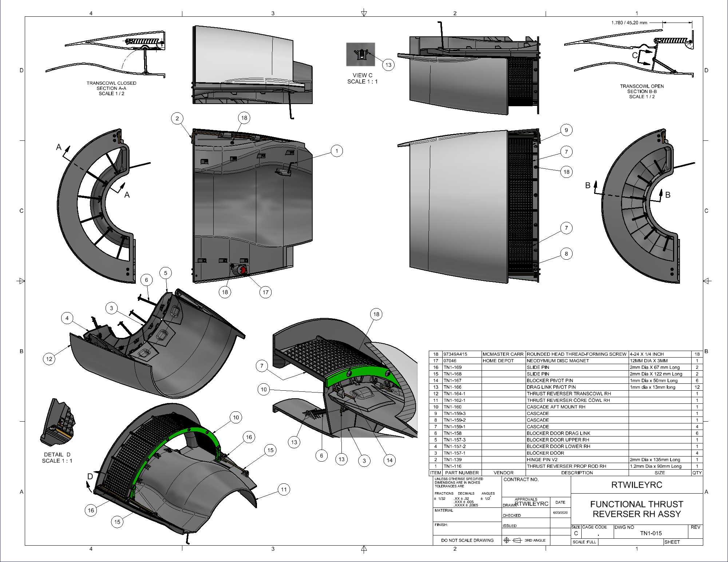Screen dimensions: 728x562
Task: Click balloon 17 near the red magnet
Action: pyautogui.click(x=266, y=292)
